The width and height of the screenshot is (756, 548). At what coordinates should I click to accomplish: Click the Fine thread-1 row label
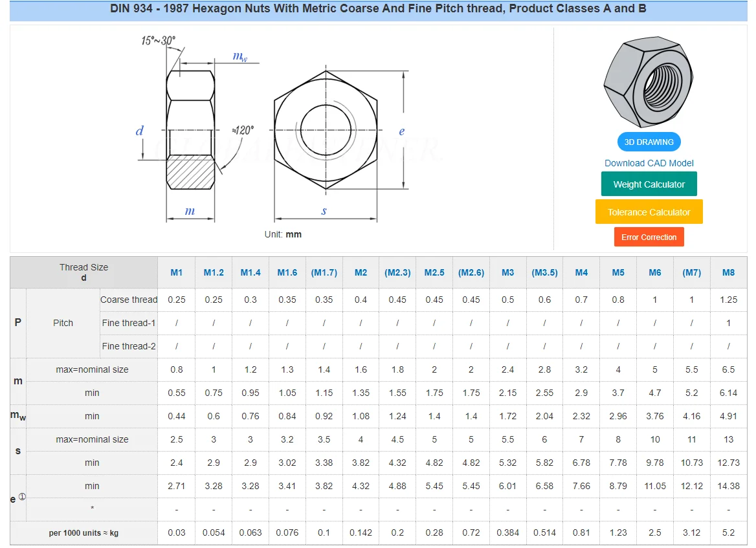pos(129,323)
